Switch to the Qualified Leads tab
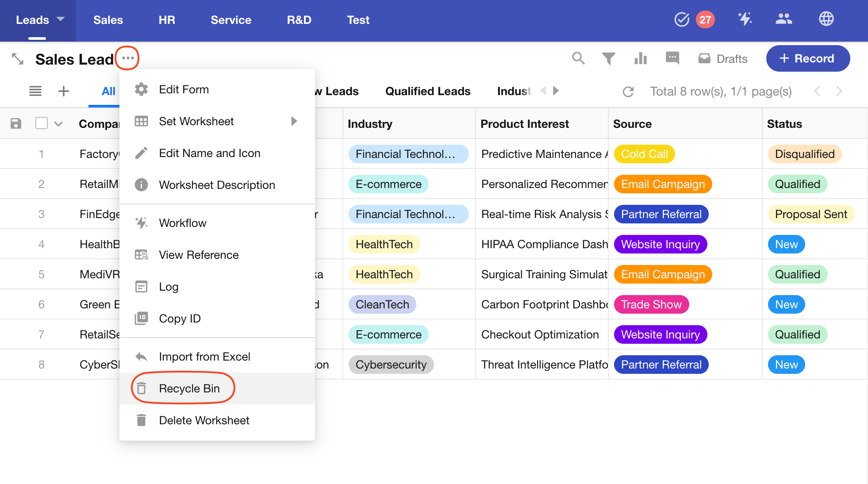Screen dimensions: 868x484 point(427,91)
